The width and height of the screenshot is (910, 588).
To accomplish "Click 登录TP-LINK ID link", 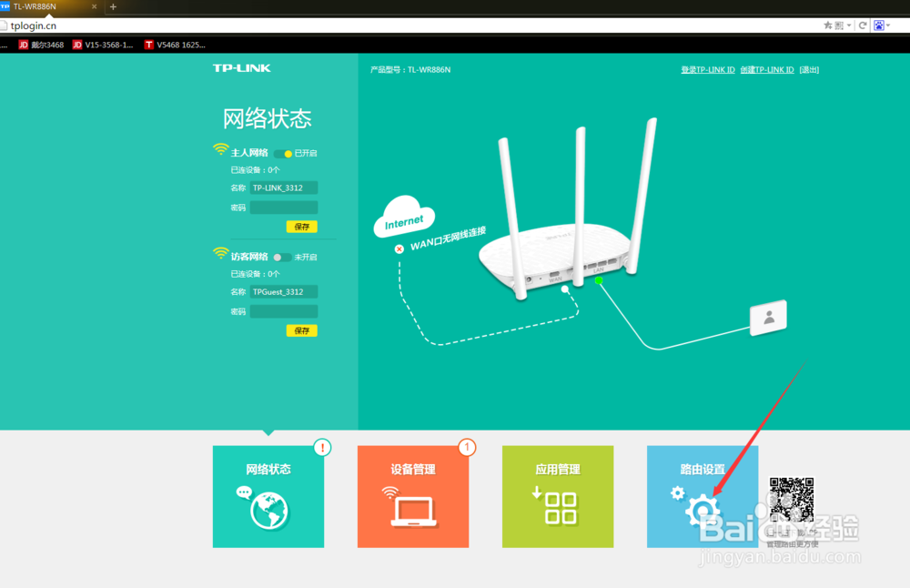I will [x=707, y=70].
